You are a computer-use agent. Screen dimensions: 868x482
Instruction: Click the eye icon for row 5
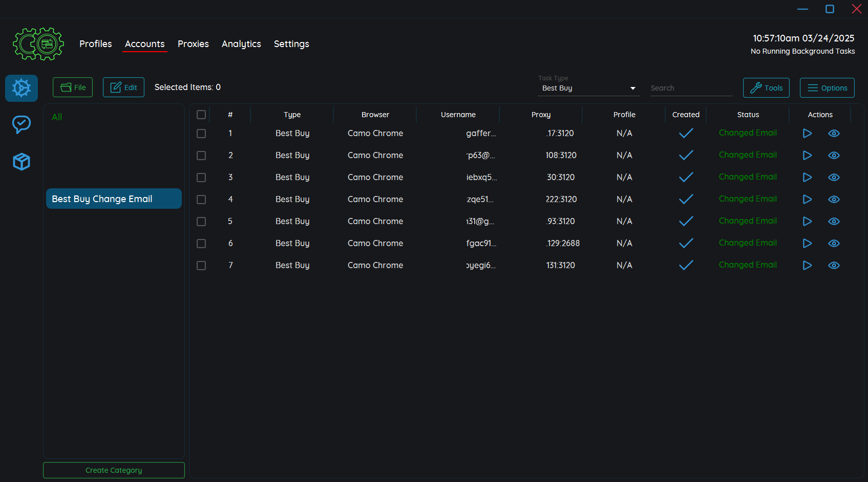point(834,222)
